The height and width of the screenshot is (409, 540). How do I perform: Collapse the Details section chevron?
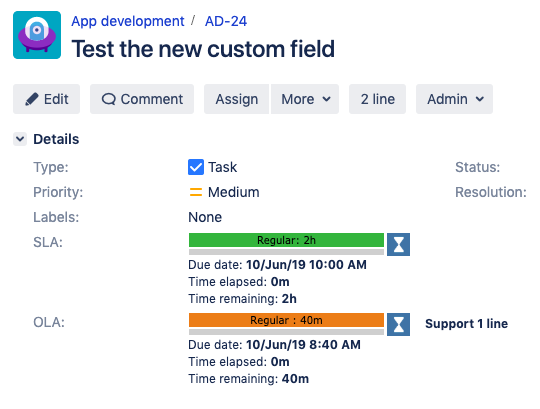tap(20, 139)
